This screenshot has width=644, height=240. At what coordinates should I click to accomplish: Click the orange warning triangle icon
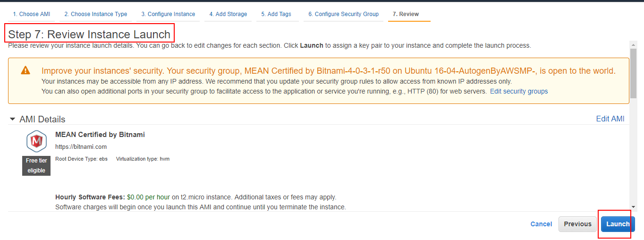25,70
